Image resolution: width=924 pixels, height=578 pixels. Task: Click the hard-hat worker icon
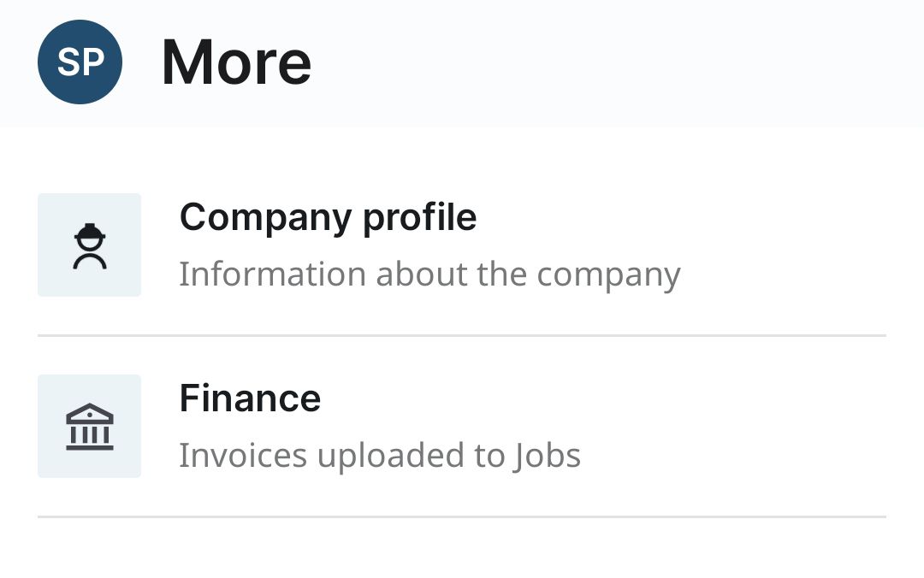[89, 246]
